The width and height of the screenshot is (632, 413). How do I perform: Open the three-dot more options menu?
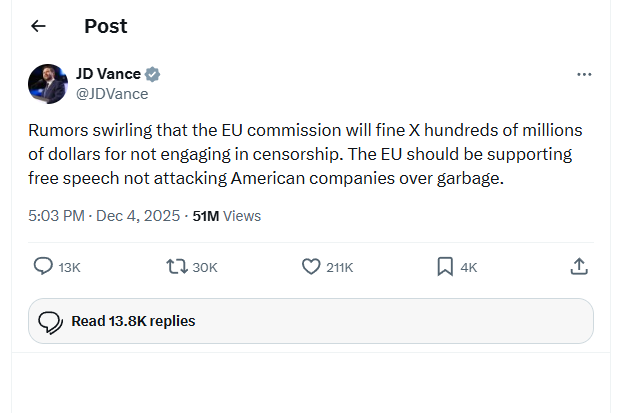pos(585,75)
